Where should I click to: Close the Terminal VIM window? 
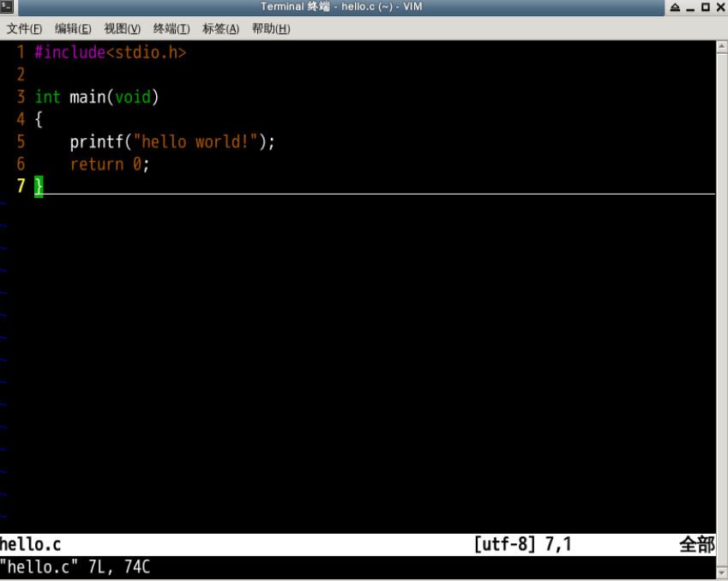pos(719,8)
